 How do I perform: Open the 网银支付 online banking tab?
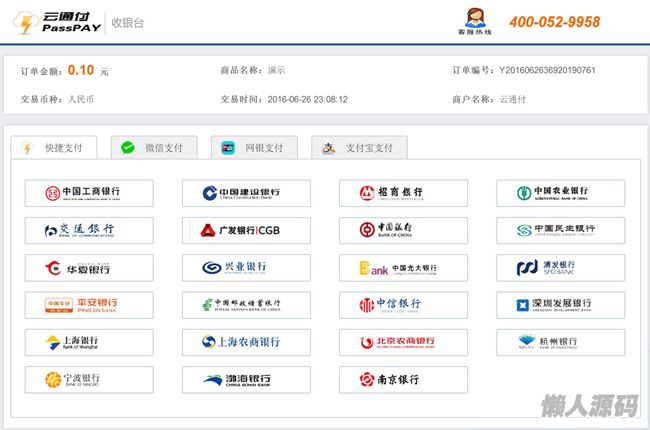[254, 148]
